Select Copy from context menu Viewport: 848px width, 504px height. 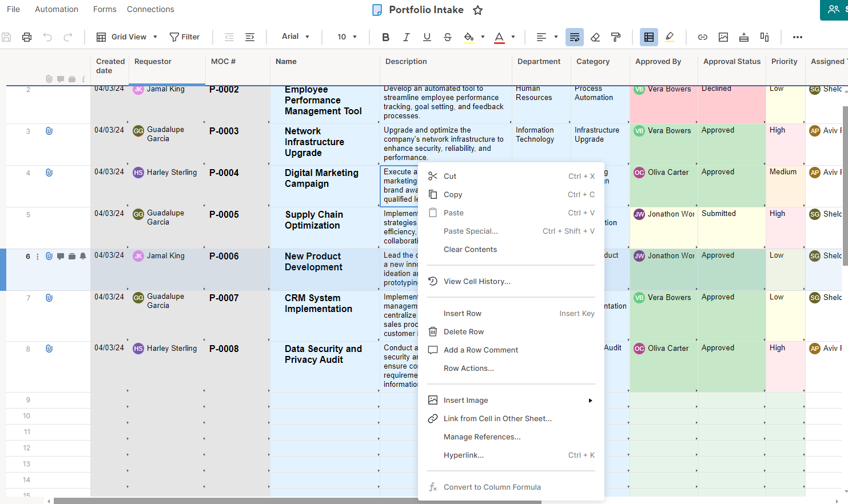tap(511, 194)
